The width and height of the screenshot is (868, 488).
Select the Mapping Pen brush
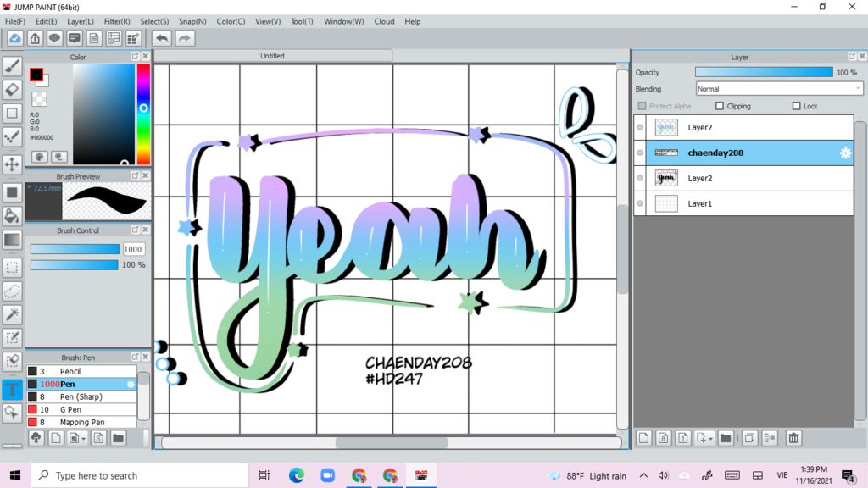pos(81,422)
